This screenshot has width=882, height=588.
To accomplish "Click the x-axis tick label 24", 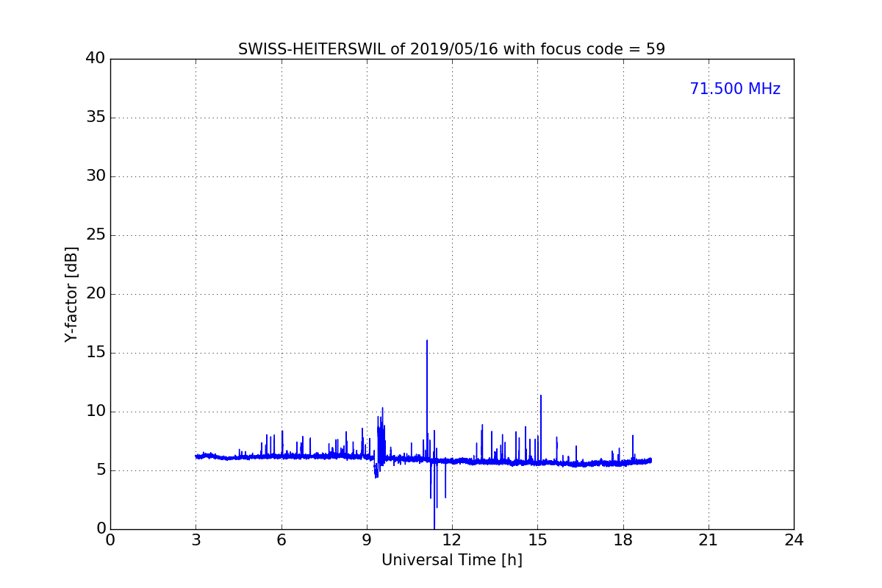I will pos(794,539).
